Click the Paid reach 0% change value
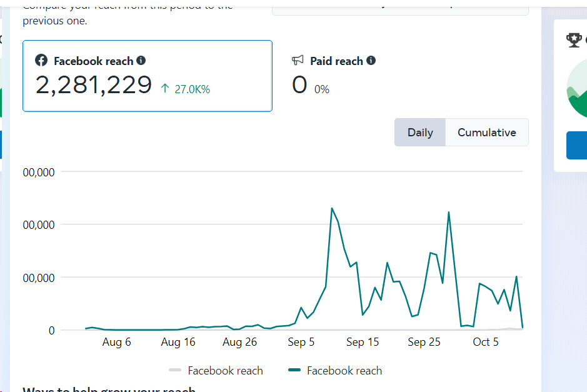The image size is (587, 392). pos(321,89)
